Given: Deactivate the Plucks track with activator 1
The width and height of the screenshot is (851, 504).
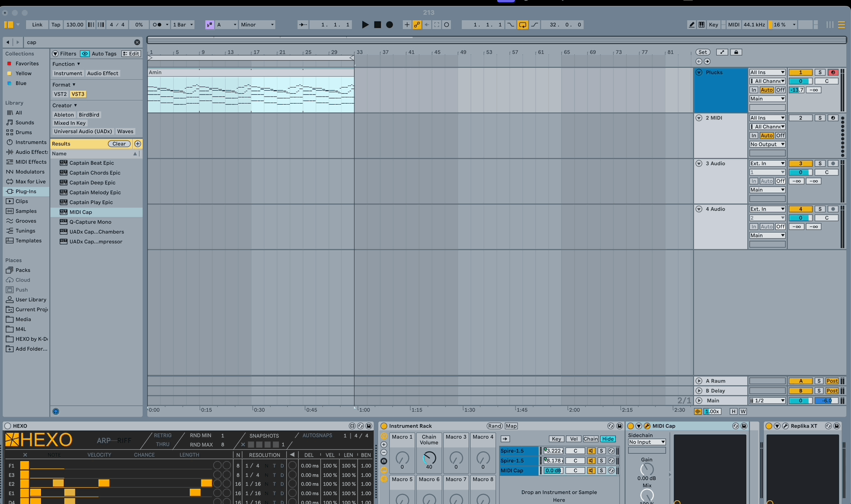Looking at the screenshot, I should point(800,72).
